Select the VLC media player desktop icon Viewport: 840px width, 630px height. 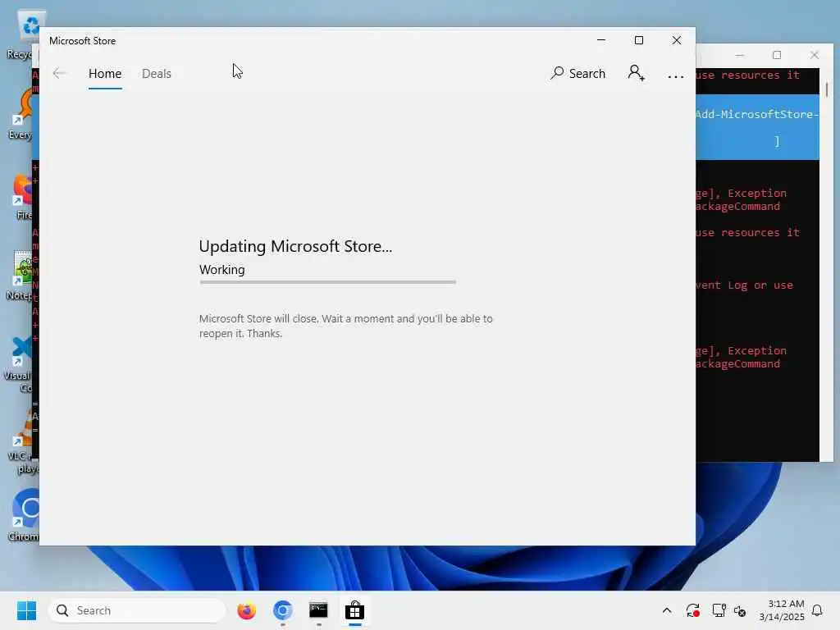pos(22,442)
